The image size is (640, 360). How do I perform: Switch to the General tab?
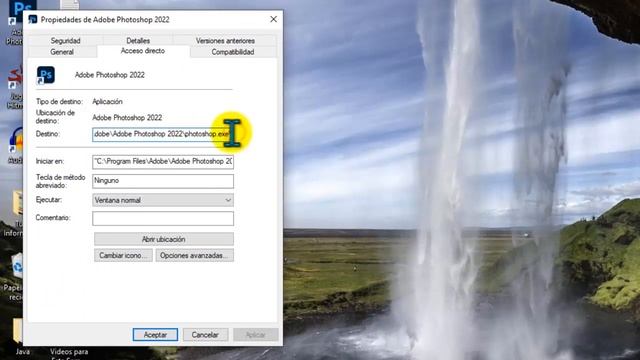pyautogui.click(x=62, y=52)
